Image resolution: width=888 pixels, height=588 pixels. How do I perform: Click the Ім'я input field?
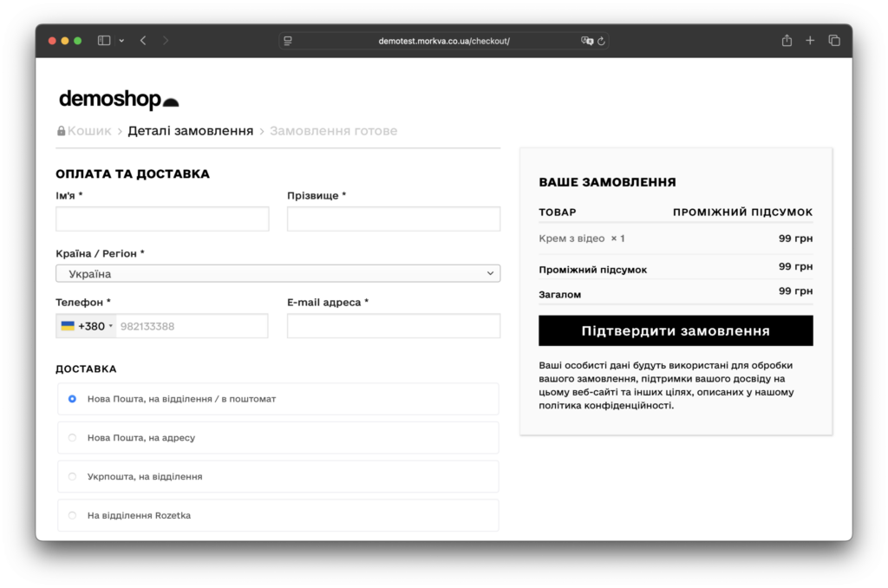click(x=162, y=219)
